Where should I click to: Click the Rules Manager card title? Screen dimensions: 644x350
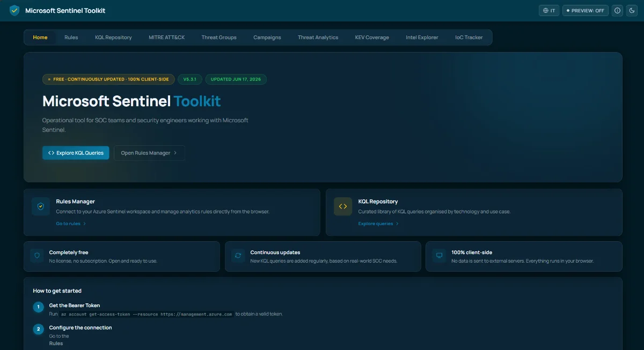point(76,202)
